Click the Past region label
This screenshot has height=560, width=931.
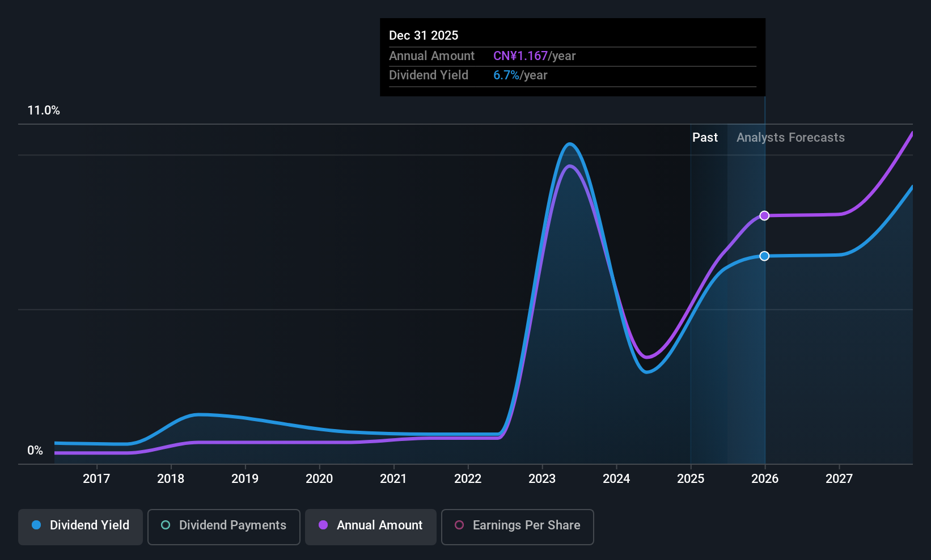click(705, 138)
